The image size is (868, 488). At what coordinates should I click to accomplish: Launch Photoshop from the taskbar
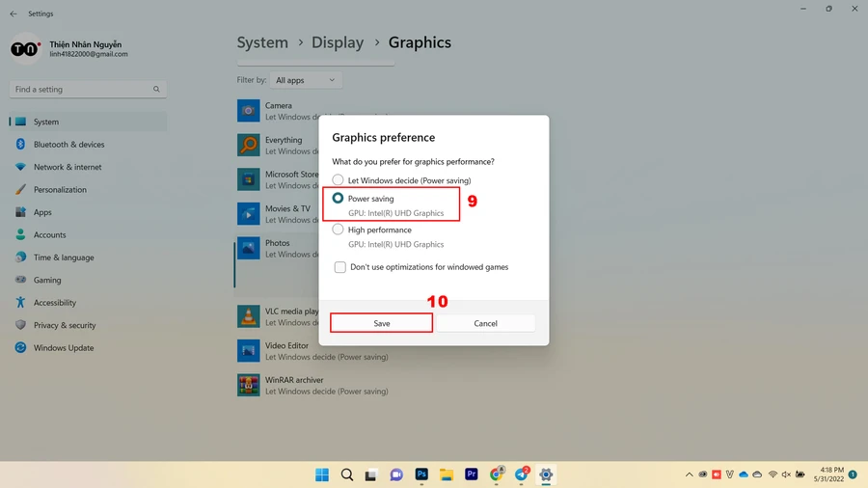click(421, 474)
